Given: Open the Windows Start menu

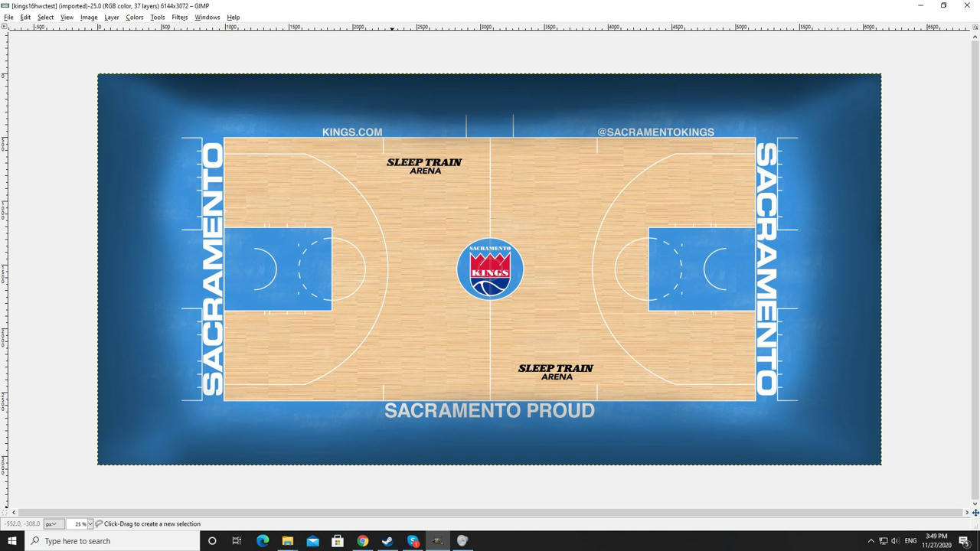Looking at the screenshot, I should pyautogui.click(x=11, y=541).
